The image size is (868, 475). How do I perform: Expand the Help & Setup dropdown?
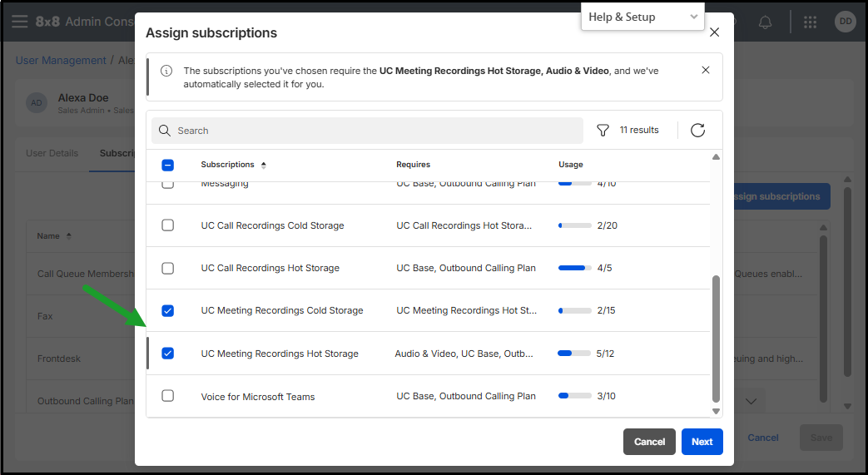coord(642,17)
